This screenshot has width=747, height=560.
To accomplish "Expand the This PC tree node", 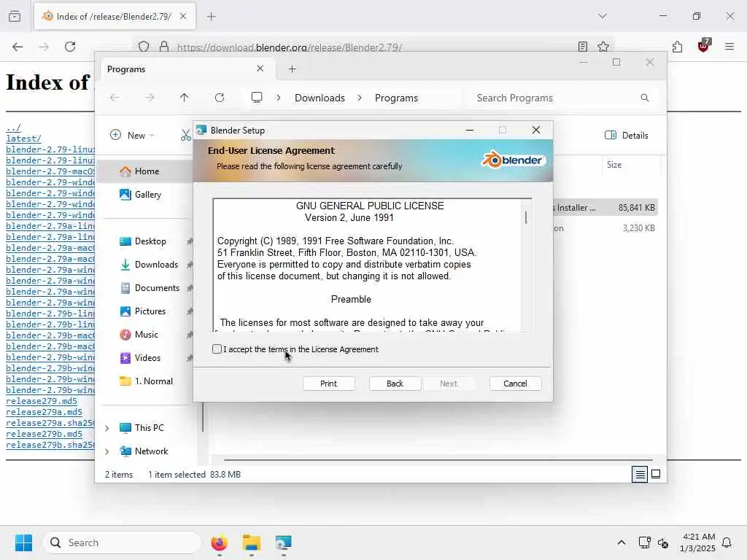I will 107,428.
